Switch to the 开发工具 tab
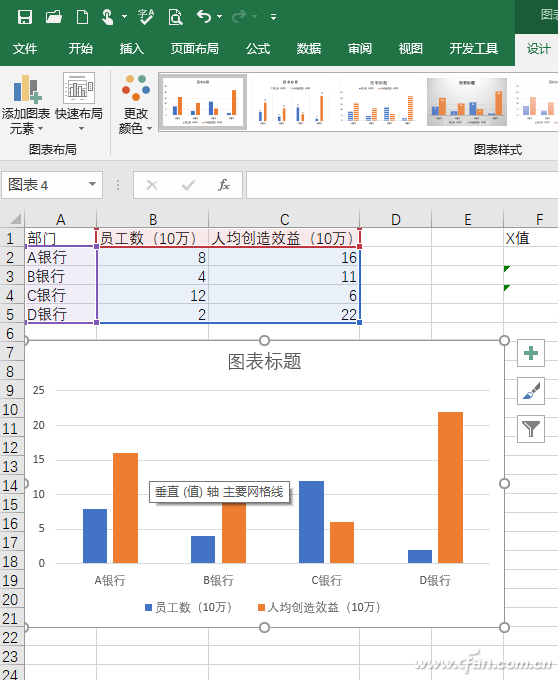Screen dimensions: 558x680 click(x=473, y=49)
